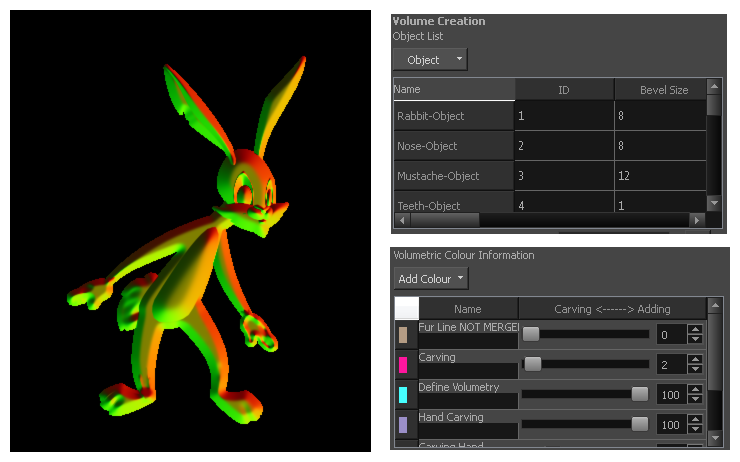The image size is (740, 462).
Task: Open the Object dropdown menu
Action: click(430, 60)
